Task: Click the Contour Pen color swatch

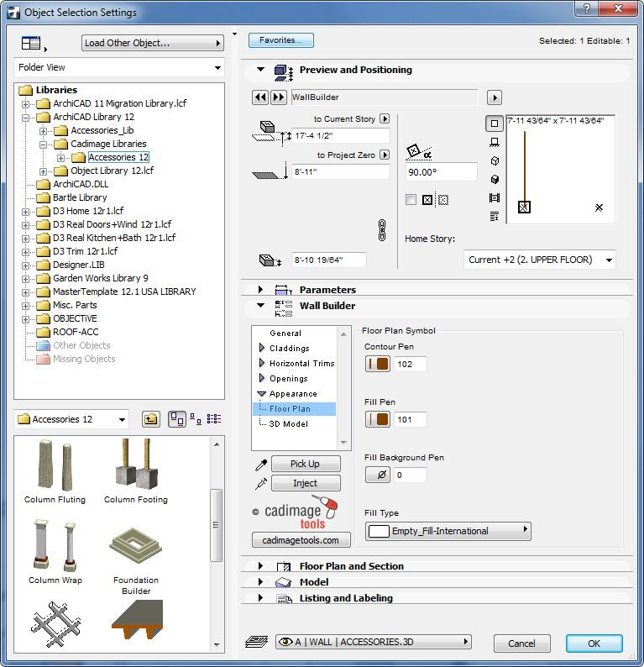Action: (378, 364)
